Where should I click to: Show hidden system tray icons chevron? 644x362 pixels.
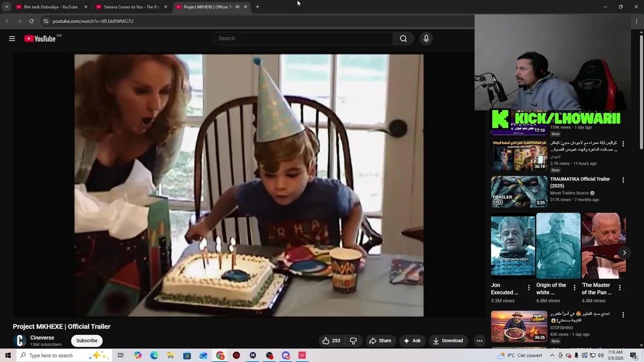point(552,355)
